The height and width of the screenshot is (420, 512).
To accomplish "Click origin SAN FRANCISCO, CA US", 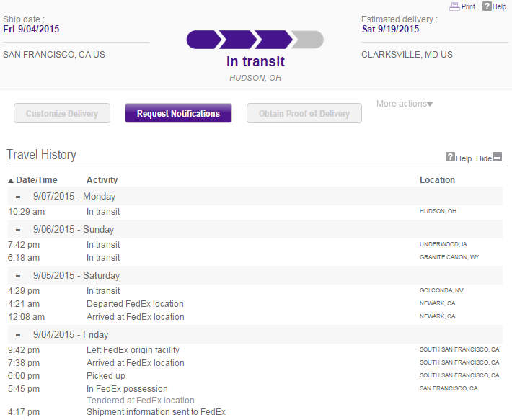I will point(54,55).
